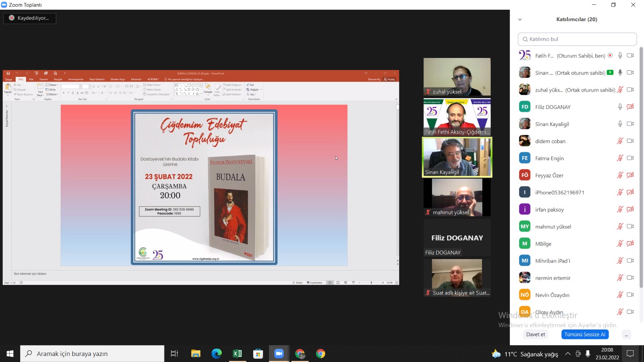Mute Fatih F. microphone icon in participants

point(620,56)
